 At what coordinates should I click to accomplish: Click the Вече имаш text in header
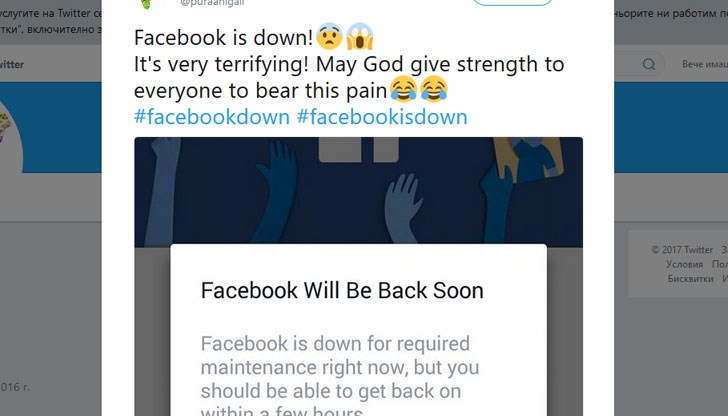point(705,64)
